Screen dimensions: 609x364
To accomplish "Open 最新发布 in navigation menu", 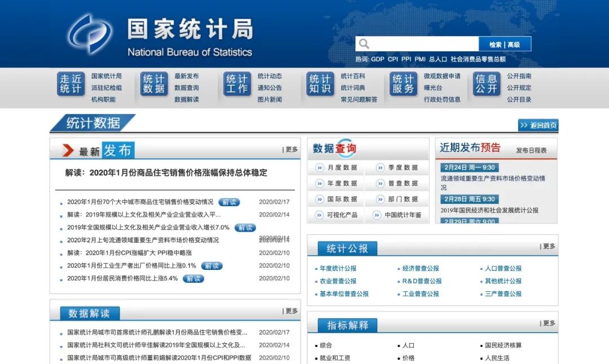I will pyautogui.click(x=187, y=76).
